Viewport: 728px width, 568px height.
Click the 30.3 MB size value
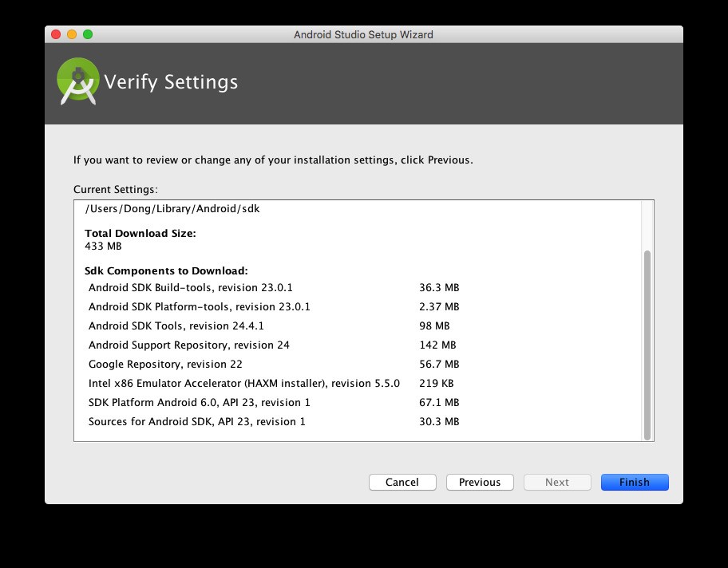(x=439, y=421)
